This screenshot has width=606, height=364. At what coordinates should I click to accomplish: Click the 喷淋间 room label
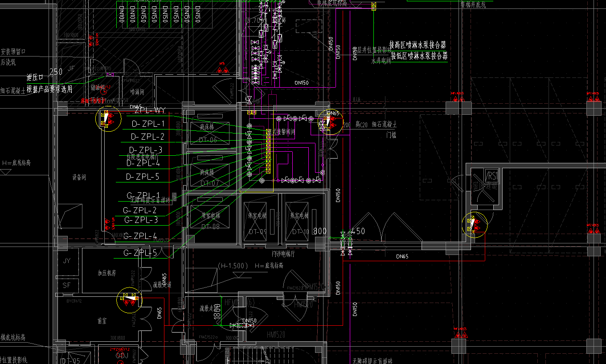click(137, 92)
